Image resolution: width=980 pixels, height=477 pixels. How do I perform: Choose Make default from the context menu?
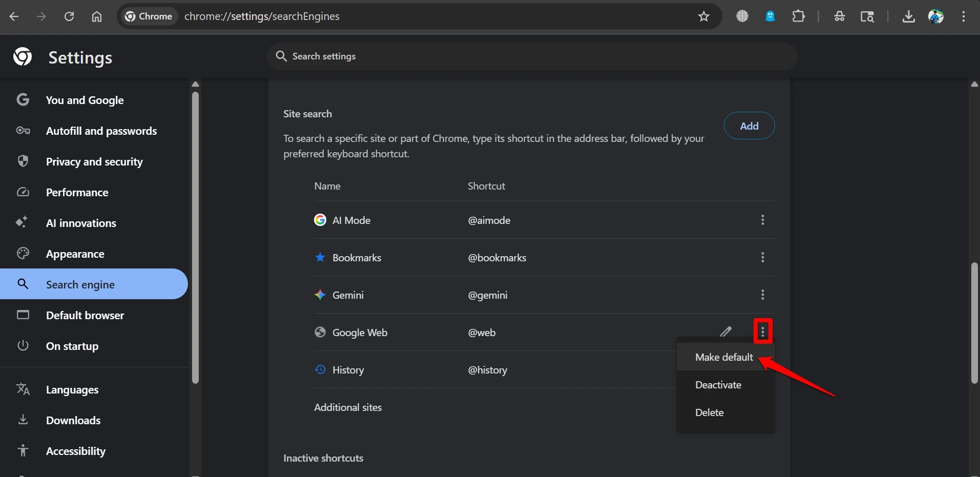(723, 357)
